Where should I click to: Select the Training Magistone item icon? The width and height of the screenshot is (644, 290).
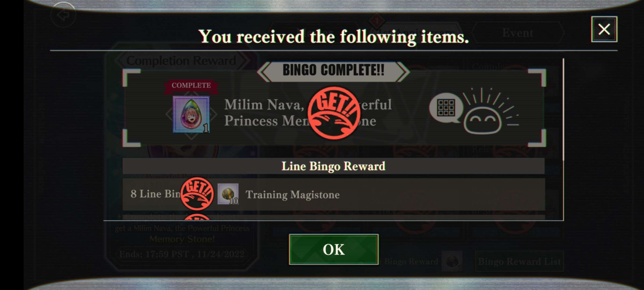coord(228,194)
